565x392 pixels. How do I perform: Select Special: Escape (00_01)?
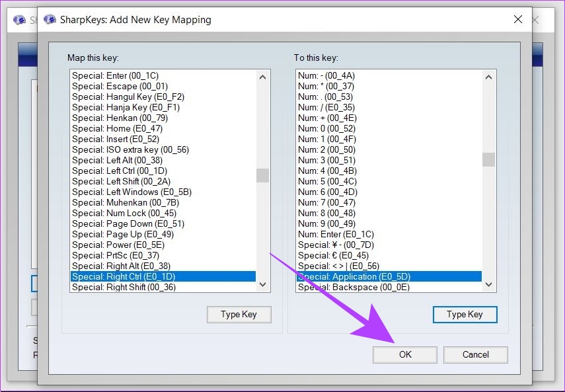pos(163,86)
